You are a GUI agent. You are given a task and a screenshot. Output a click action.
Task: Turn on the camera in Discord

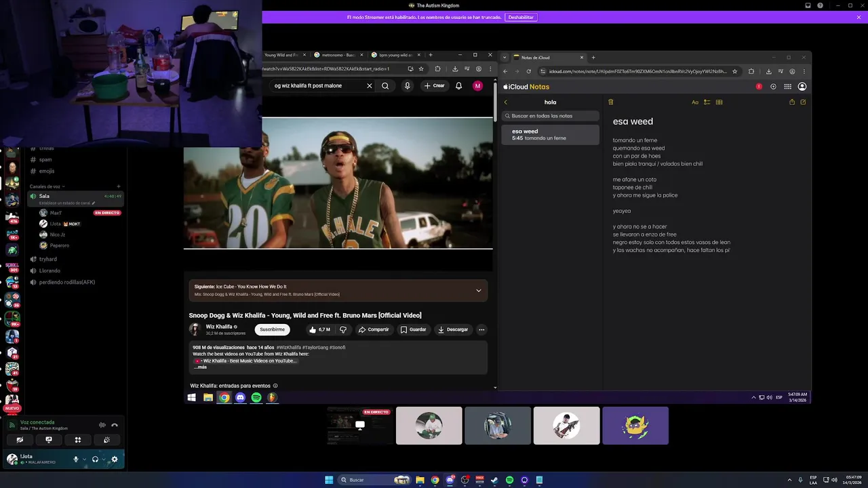(x=20, y=440)
